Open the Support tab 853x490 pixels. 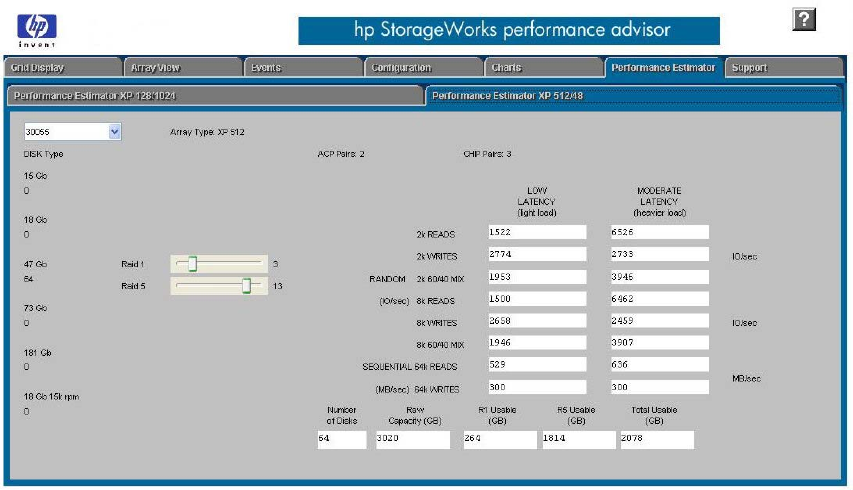click(x=784, y=67)
